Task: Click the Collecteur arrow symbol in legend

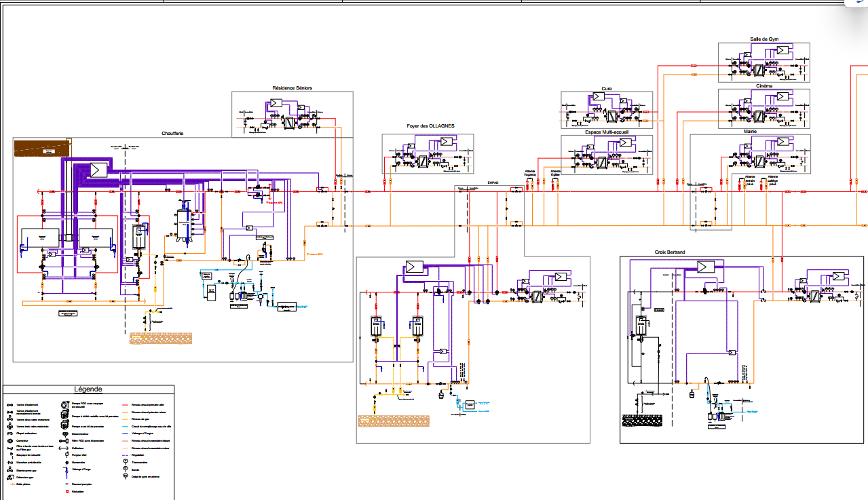Action: point(64,448)
